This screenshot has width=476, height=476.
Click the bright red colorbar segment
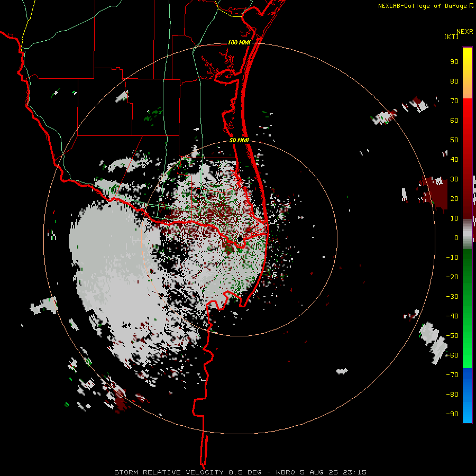click(x=467, y=111)
